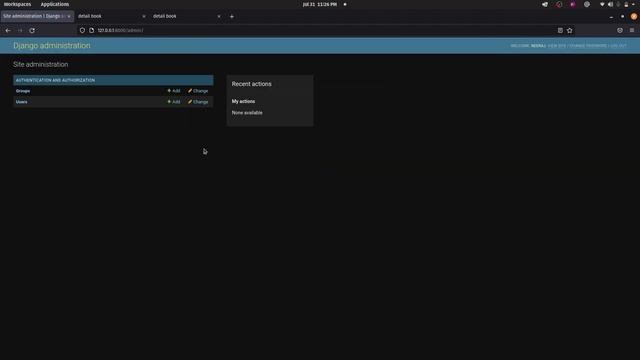Bookmark this page with the star icon

[x=570, y=31]
